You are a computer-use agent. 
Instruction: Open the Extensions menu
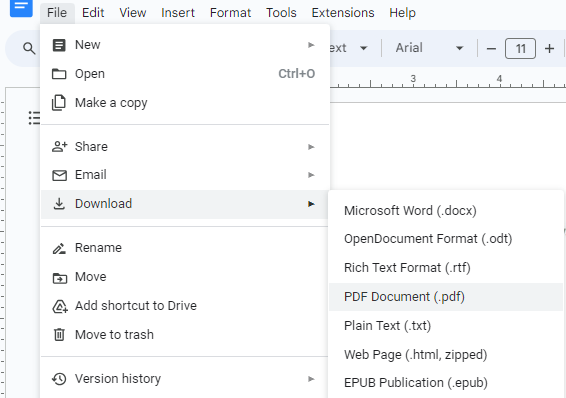pos(343,13)
